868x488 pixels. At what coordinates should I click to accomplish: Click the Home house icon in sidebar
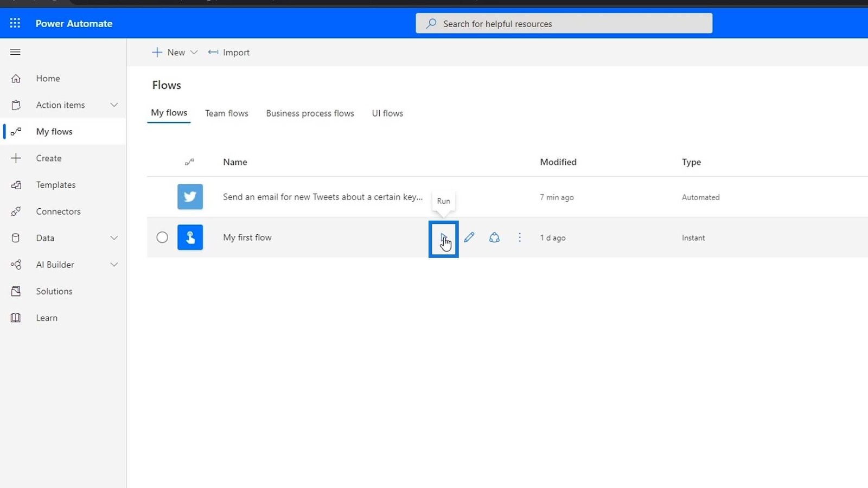tap(16, 79)
